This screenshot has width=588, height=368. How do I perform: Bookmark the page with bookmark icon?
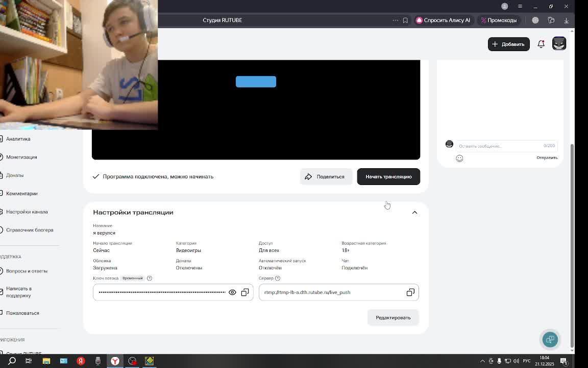(405, 20)
